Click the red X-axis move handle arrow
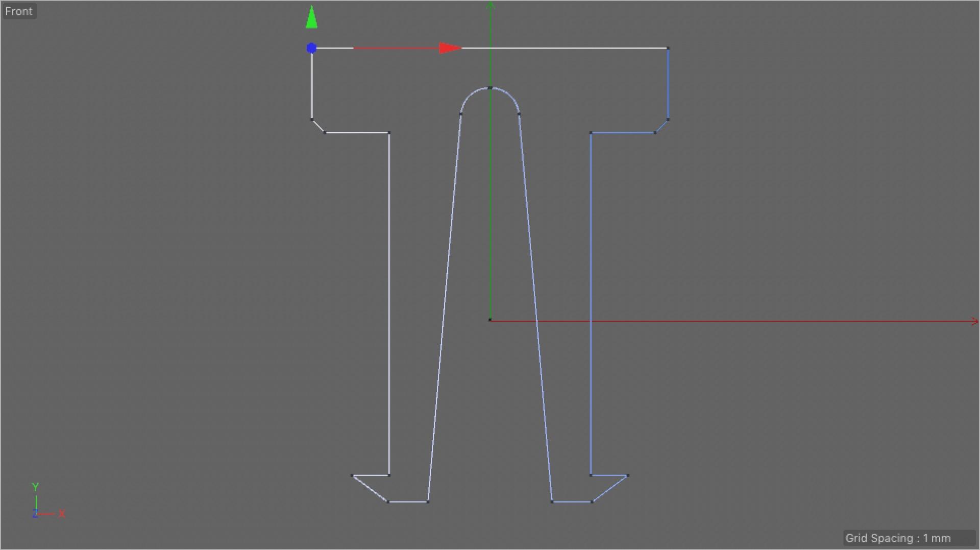Image resolution: width=980 pixels, height=550 pixels. [451, 48]
